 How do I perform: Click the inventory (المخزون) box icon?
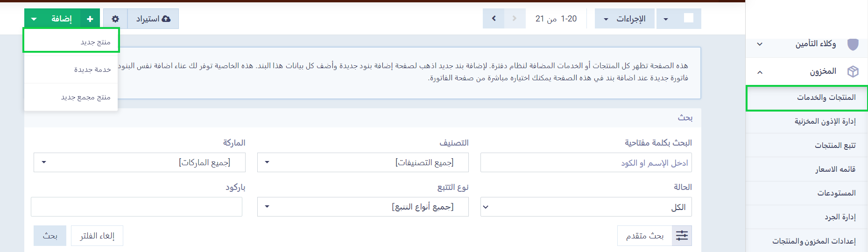tap(853, 71)
